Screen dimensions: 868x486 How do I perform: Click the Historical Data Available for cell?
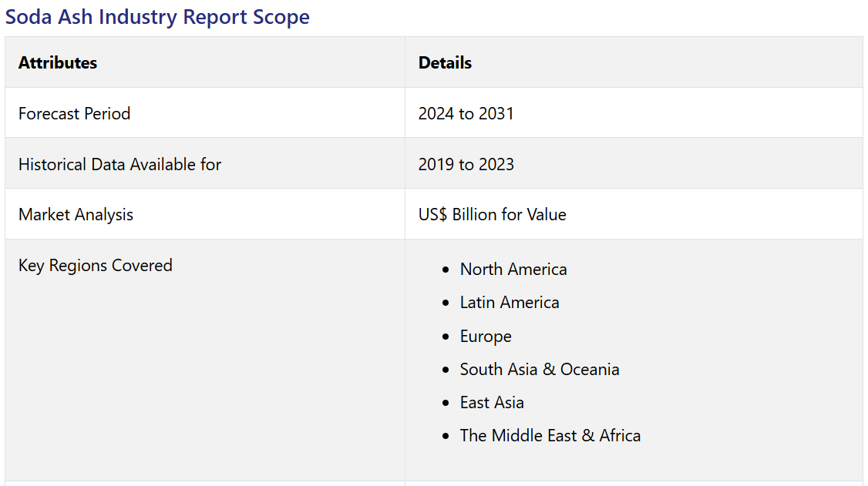[x=119, y=164]
